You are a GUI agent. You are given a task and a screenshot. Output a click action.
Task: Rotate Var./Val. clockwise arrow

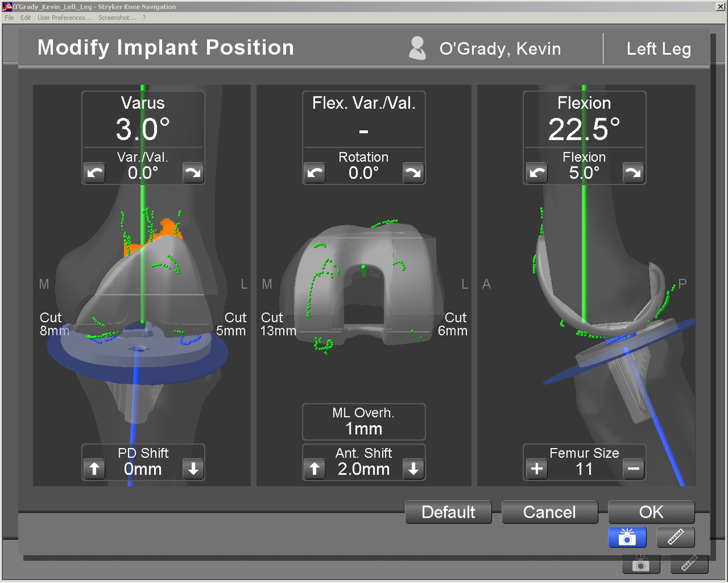click(x=193, y=173)
